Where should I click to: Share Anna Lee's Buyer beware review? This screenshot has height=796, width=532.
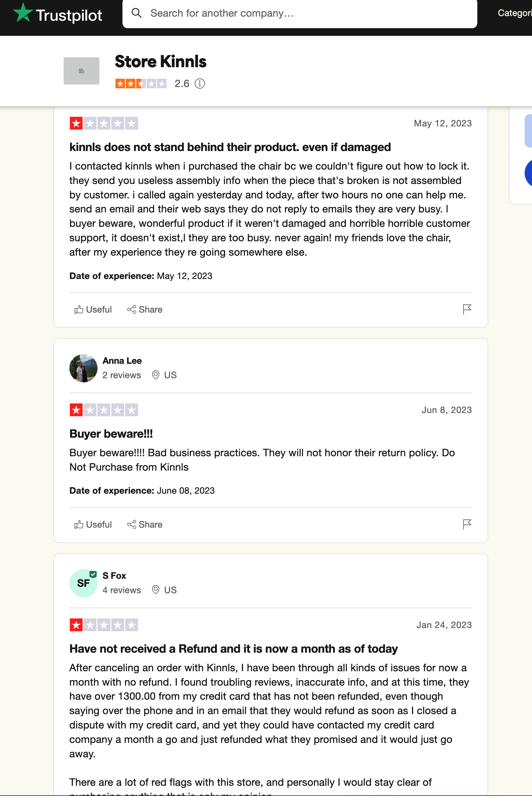[x=145, y=524]
